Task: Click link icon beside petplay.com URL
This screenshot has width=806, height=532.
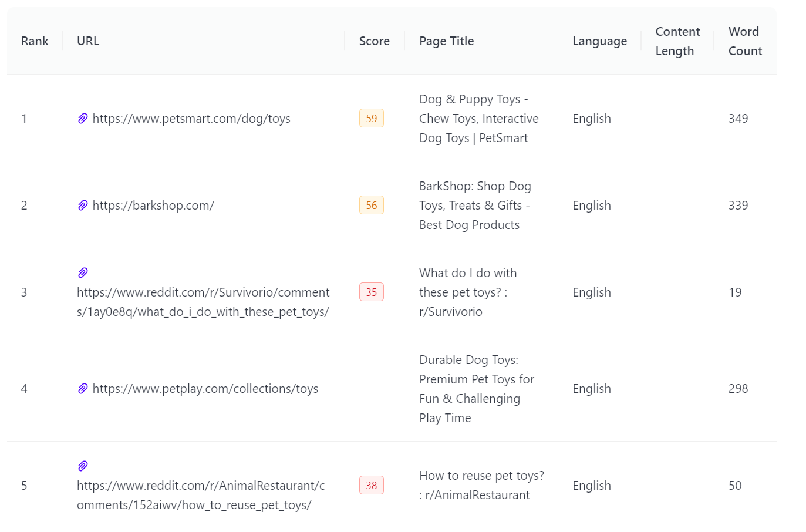Action: [x=83, y=389]
